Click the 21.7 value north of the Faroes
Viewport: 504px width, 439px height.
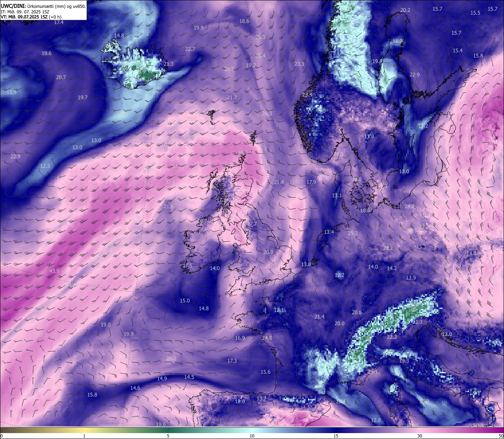pyautogui.click(x=232, y=98)
